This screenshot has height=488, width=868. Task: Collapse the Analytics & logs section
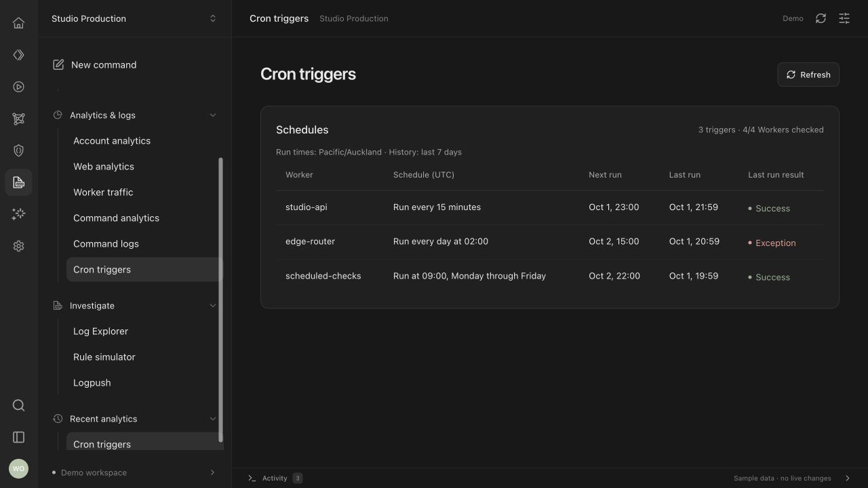point(213,115)
